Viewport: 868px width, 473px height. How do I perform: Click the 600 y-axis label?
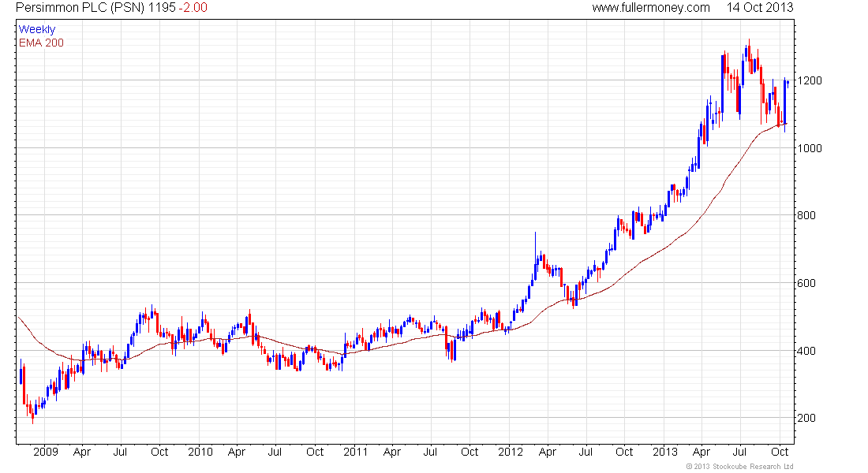(806, 283)
